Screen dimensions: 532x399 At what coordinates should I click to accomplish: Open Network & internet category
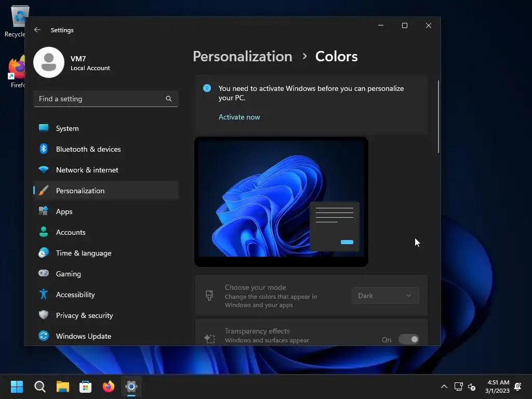click(x=106, y=170)
